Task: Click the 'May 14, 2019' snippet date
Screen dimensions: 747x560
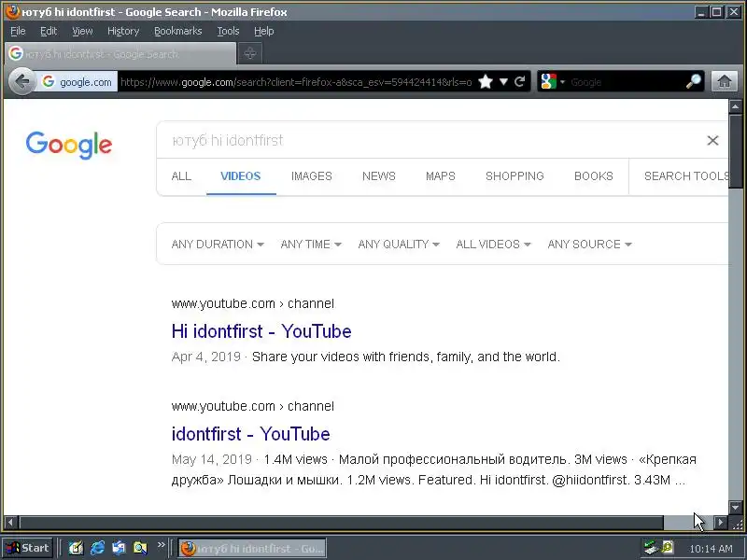Action: 212,459
